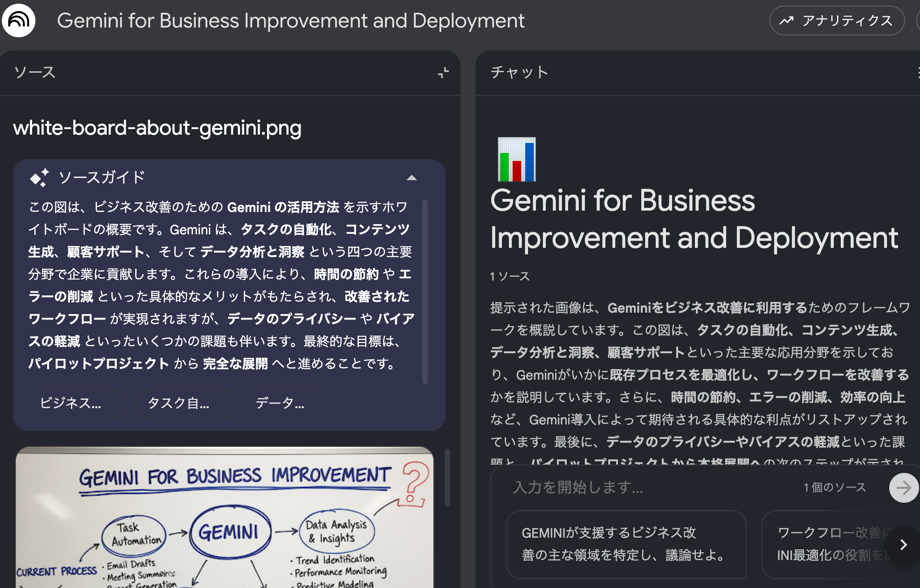Click the bar chart notebook emoji icon
920x588 pixels.
coord(516,159)
